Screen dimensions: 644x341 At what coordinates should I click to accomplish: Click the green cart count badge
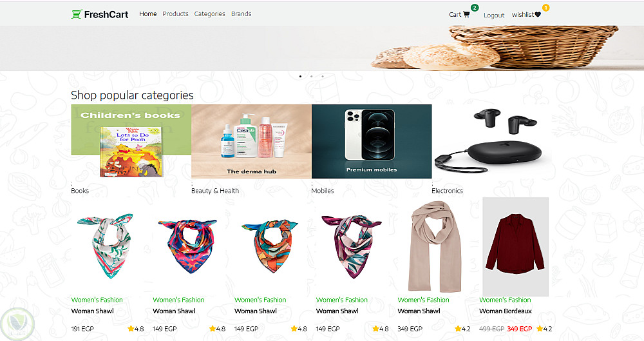pyautogui.click(x=475, y=8)
